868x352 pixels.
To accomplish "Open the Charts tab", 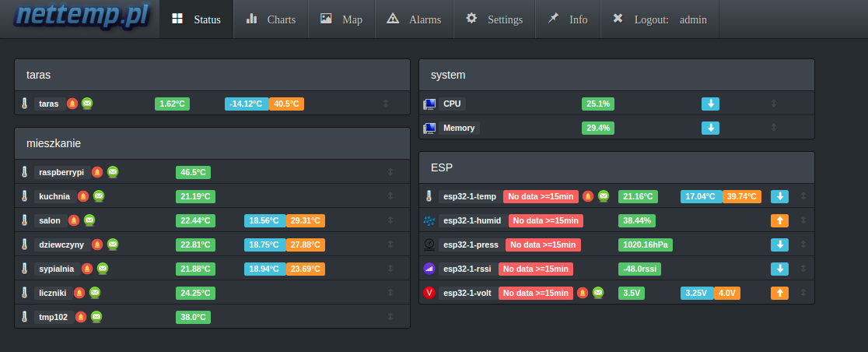I will pos(271,19).
